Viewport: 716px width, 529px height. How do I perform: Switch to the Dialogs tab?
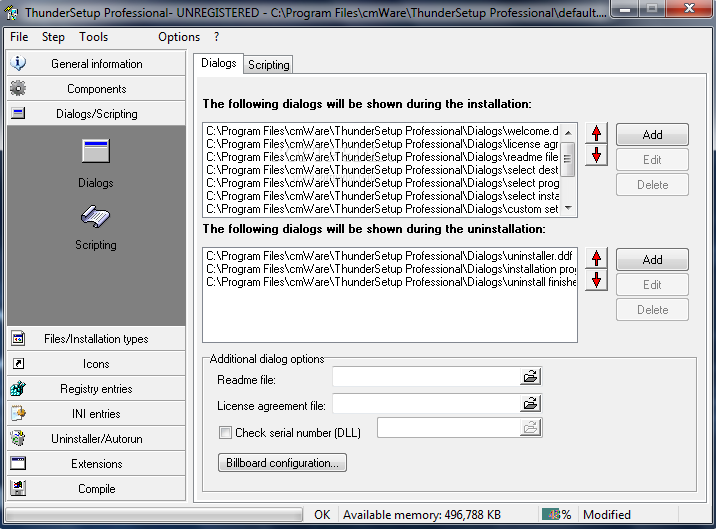219,63
